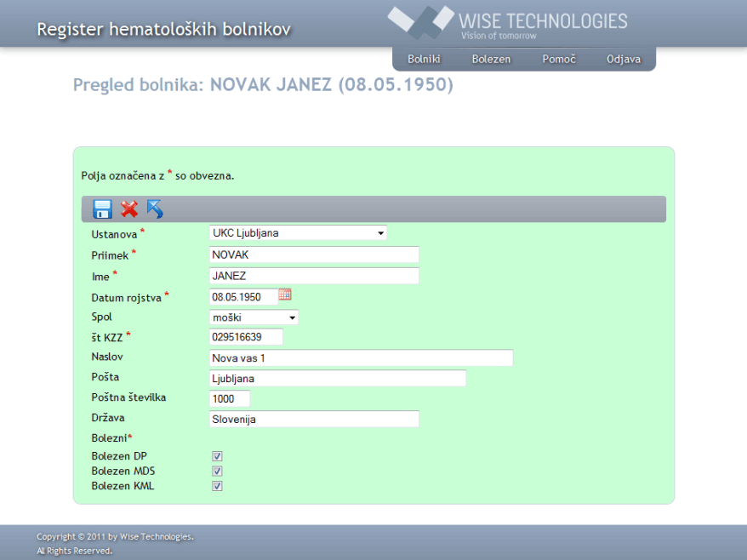Image resolution: width=747 pixels, height=560 pixels.
Task: Click the Naslov field Nova vas 1
Action: coord(362,358)
